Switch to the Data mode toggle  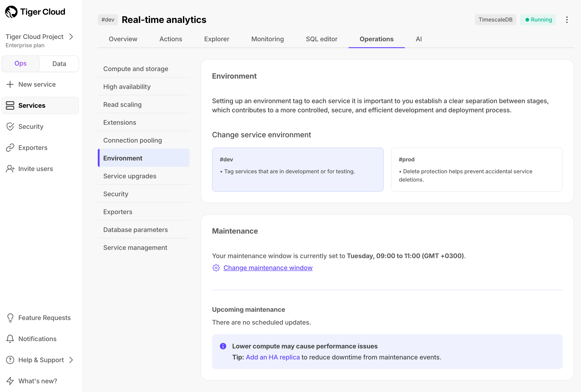tap(59, 64)
